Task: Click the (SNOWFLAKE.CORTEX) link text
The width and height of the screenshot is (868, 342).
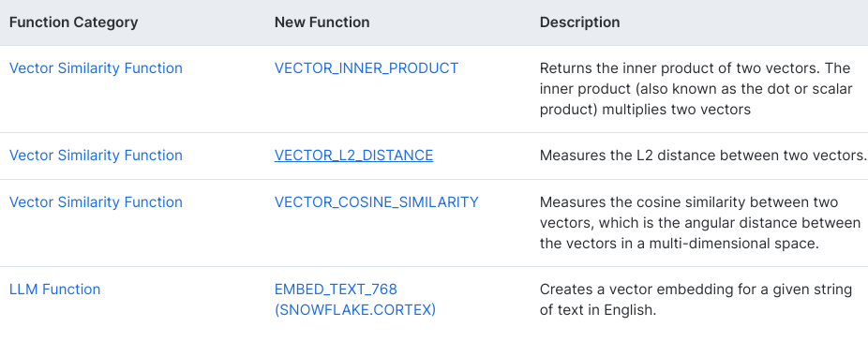Action: [355, 310]
